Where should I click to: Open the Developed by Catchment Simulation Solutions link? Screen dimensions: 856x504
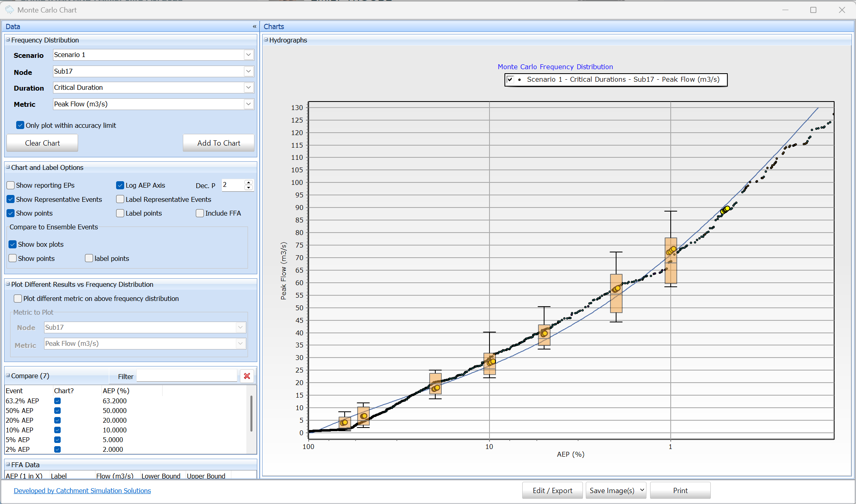coord(82,491)
